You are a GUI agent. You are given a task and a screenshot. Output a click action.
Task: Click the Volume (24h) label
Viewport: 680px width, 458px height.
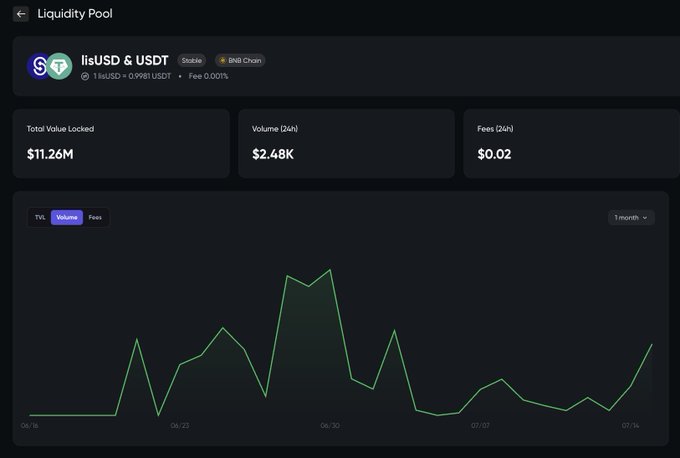tap(275, 129)
